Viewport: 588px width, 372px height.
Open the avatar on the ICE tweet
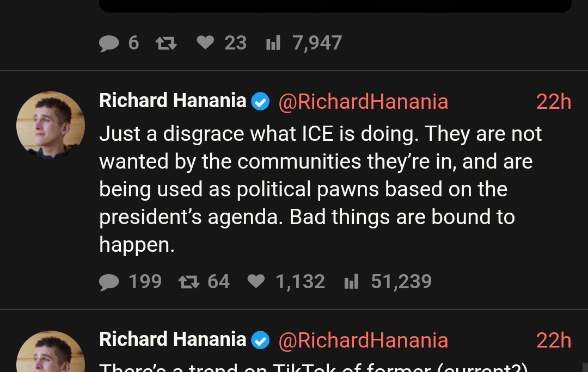point(51,126)
